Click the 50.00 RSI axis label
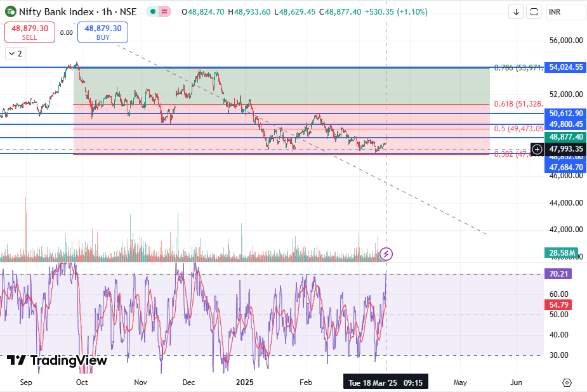The height and width of the screenshot is (392, 587). click(x=559, y=315)
